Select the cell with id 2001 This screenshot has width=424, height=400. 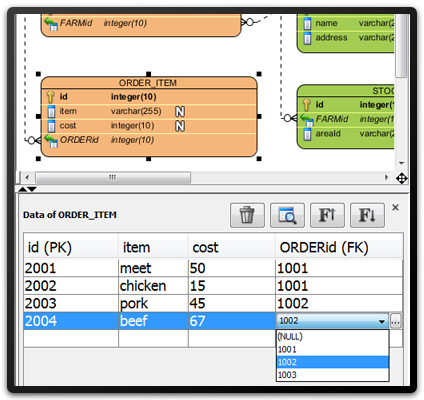[71, 268]
